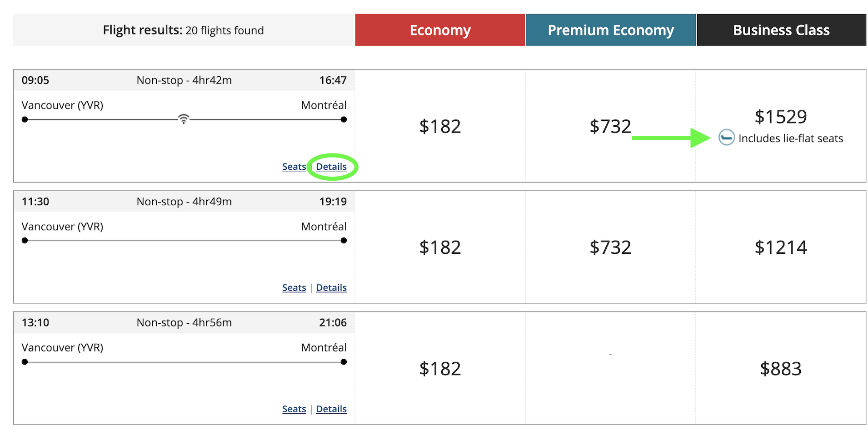Open Details for the 09:05 flight
The height and width of the screenshot is (430, 868).
[x=331, y=167]
